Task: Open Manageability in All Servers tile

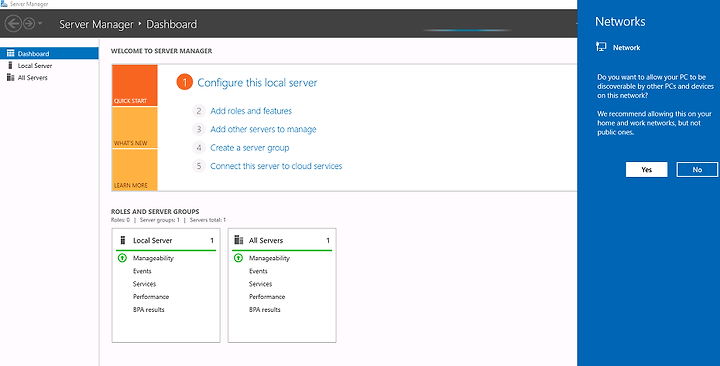Action: click(270, 258)
